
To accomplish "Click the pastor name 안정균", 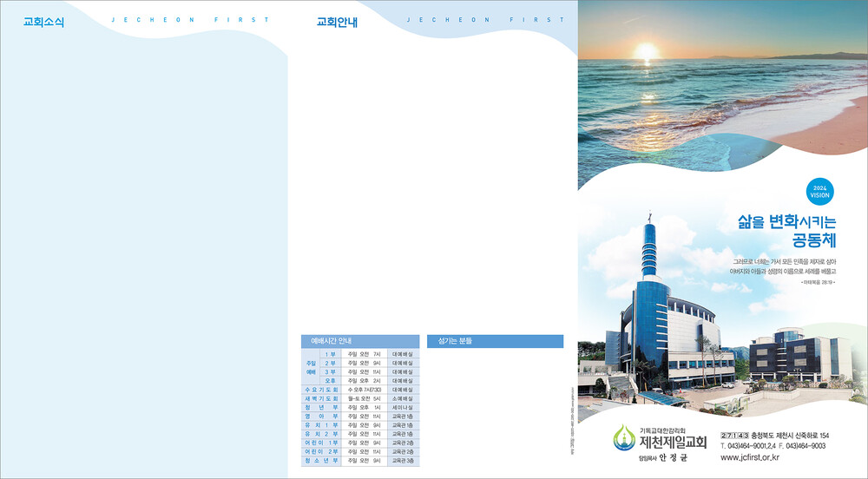I will click(x=673, y=458).
